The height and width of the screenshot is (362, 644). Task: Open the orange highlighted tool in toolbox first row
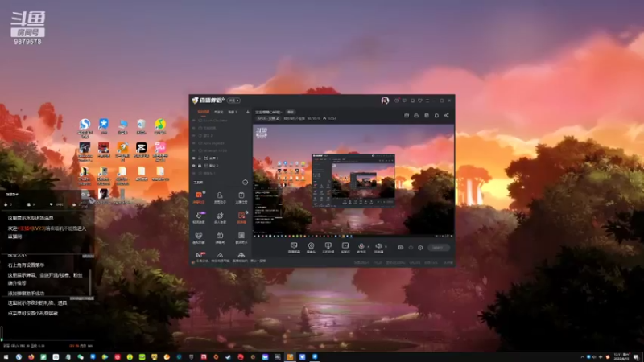(199, 197)
